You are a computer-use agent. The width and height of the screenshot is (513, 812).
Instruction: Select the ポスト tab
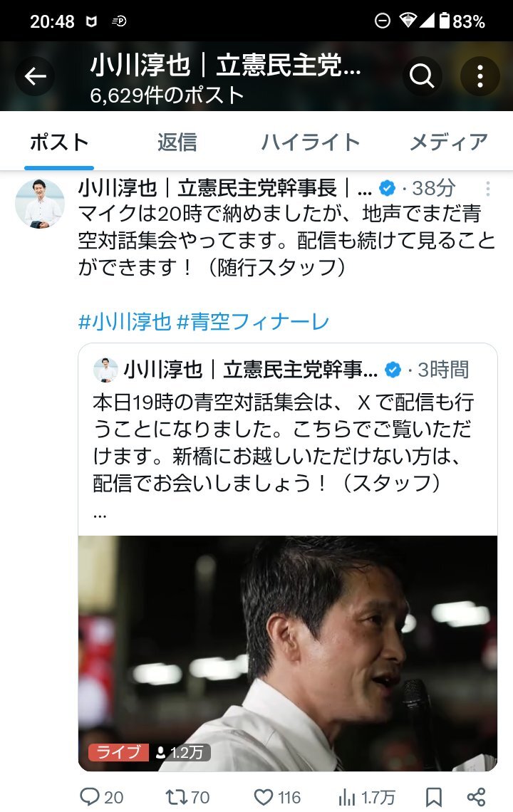[x=59, y=142]
